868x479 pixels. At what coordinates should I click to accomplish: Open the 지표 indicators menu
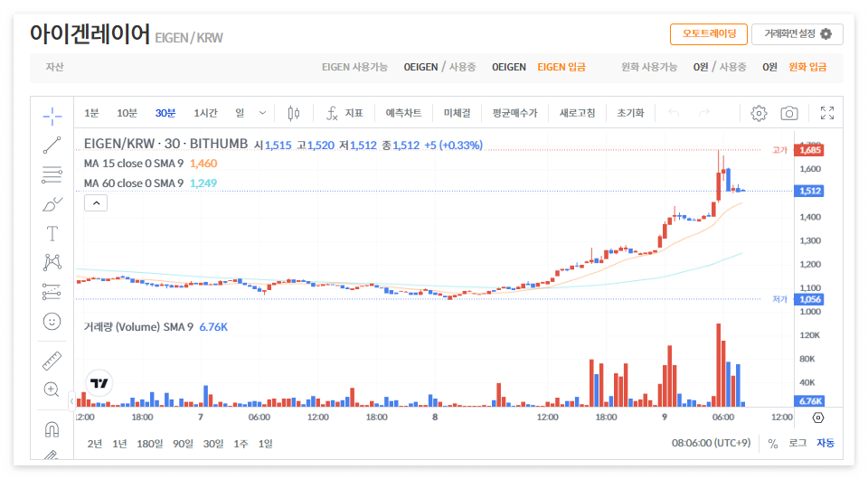click(344, 113)
